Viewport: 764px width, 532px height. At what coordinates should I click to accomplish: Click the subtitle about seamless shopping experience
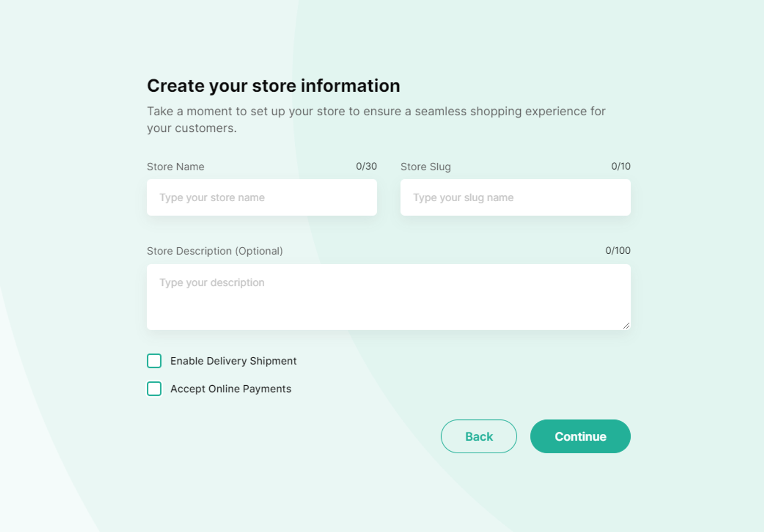pyautogui.click(x=376, y=120)
